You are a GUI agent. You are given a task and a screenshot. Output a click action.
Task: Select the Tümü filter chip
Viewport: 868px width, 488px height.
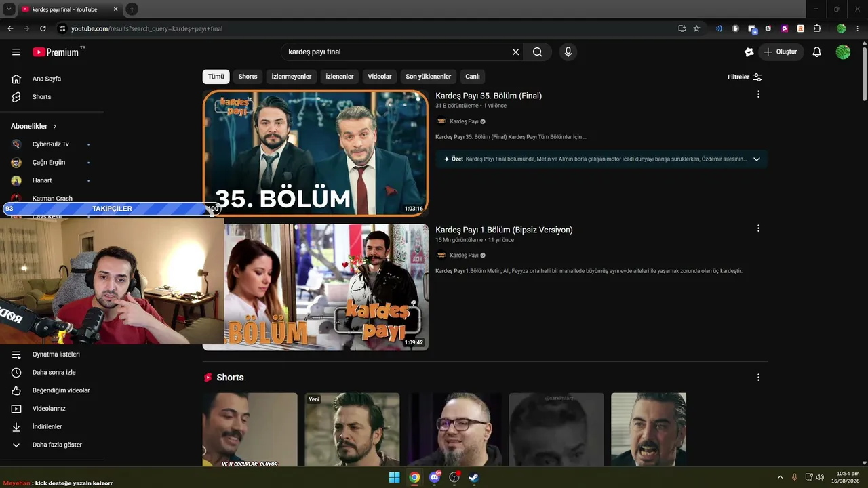pyautogui.click(x=216, y=77)
